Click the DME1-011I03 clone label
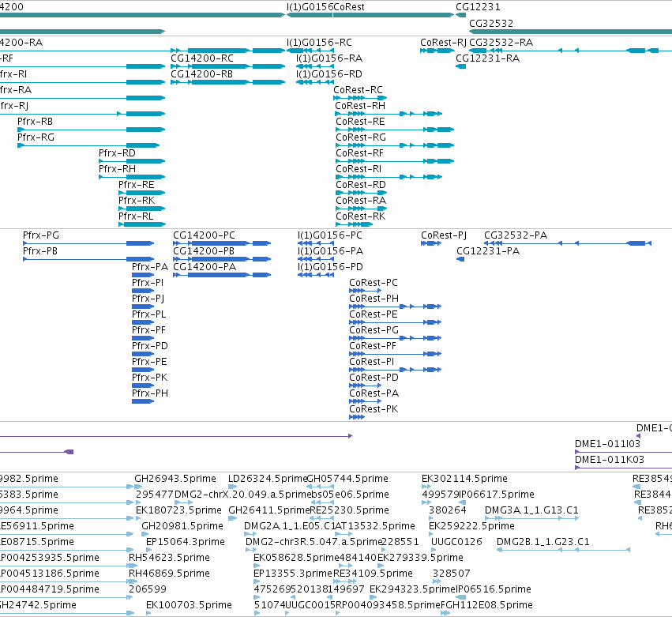This screenshot has height=617, width=672. coord(608,444)
